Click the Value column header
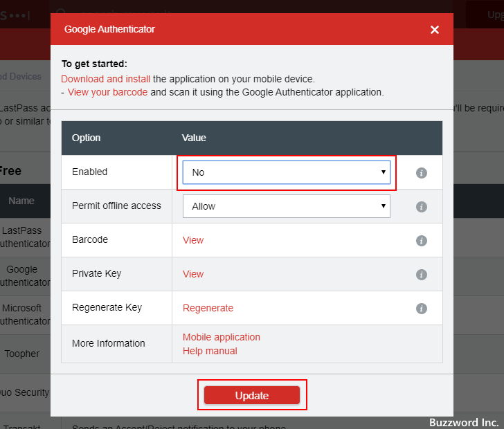The height and width of the screenshot is (429, 504). 194,138
